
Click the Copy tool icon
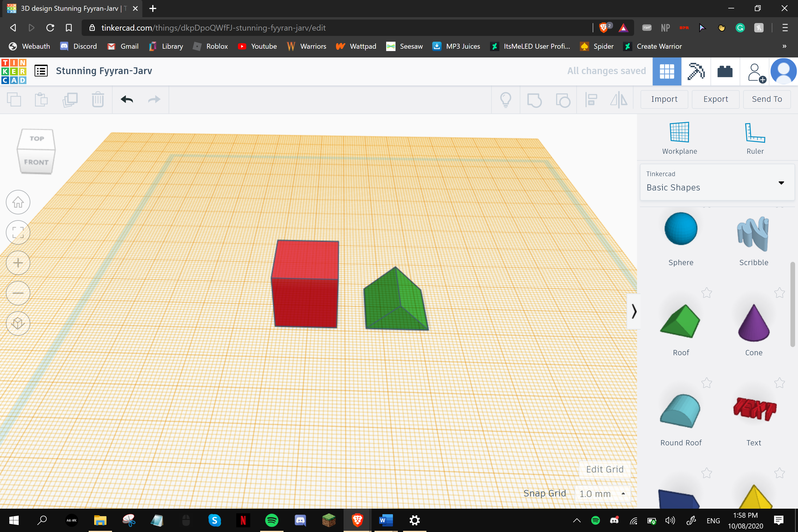point(14,99)
